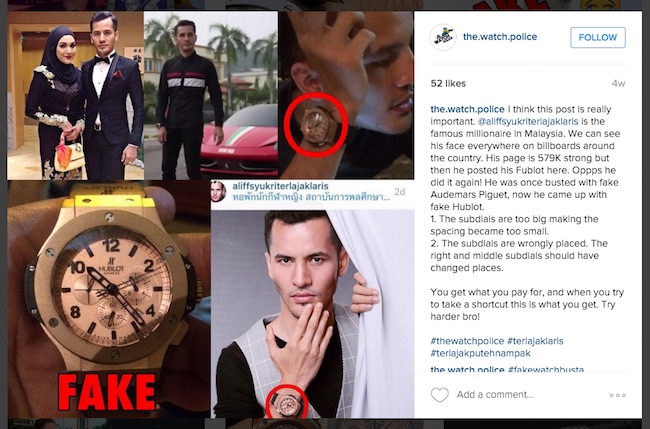Click the red Ferrari photo
Image resolution: width=650 pixels, height=429 pixels.
click(x=211, y=96)
